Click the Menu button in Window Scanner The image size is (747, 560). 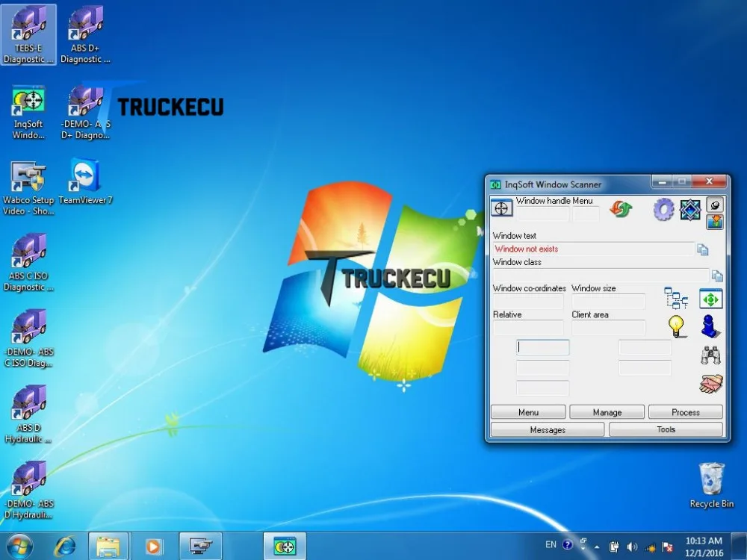click(x=528, y=412)
